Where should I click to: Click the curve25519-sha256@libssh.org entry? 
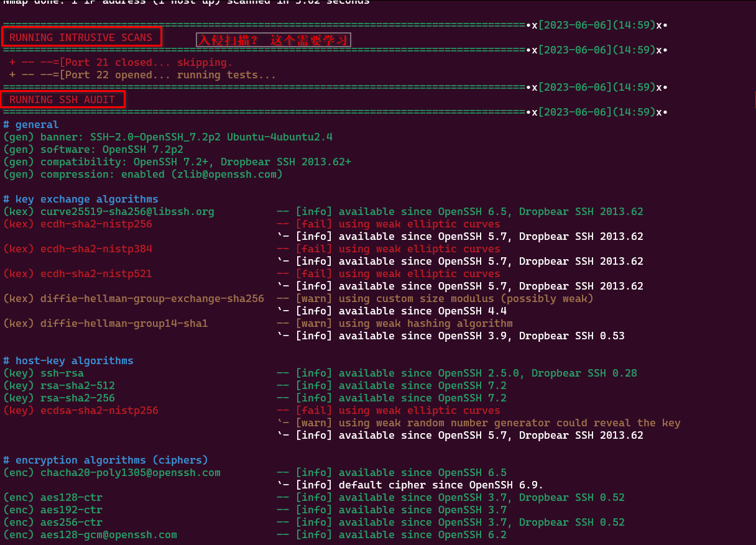[x=109, y=211]
